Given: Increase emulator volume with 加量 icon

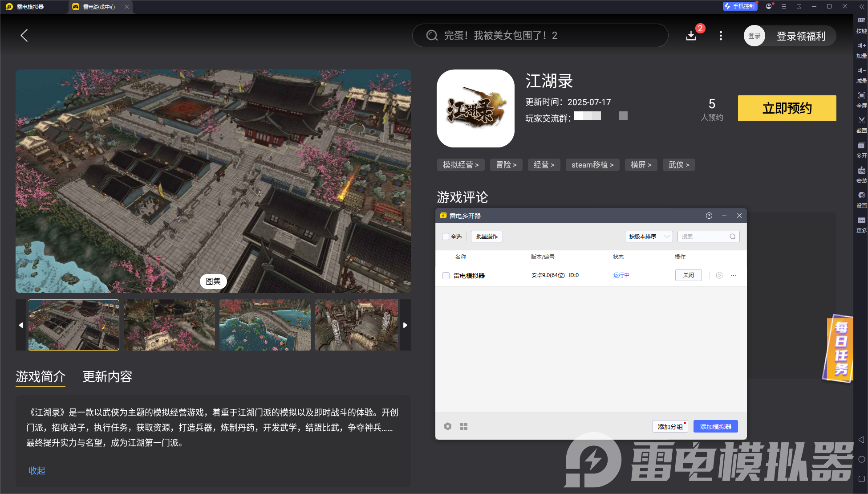Looking at the screenshot, I should (861, 49).
